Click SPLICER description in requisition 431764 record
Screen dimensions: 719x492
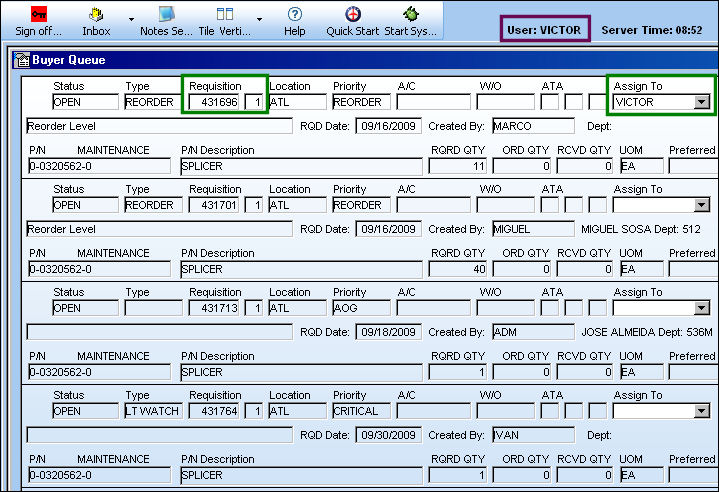point(301,475)
